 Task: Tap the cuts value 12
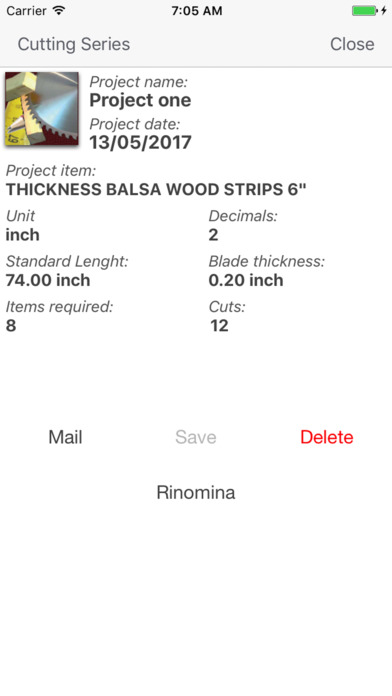coord(219,325)
